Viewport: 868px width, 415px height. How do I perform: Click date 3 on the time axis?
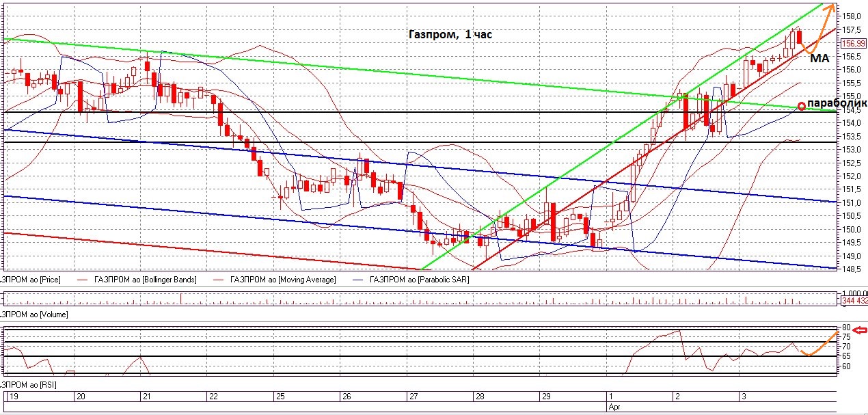point(744,397)
